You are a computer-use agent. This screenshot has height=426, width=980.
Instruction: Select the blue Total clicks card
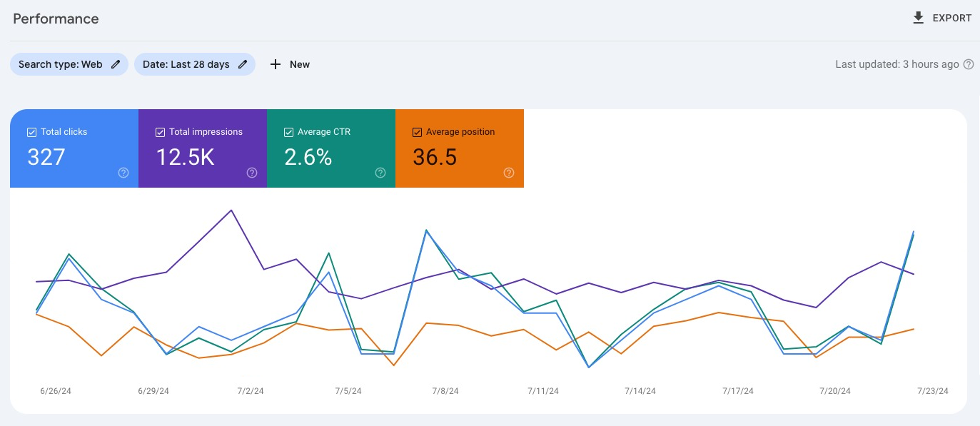pyautogui.click(x=74, y=148)
